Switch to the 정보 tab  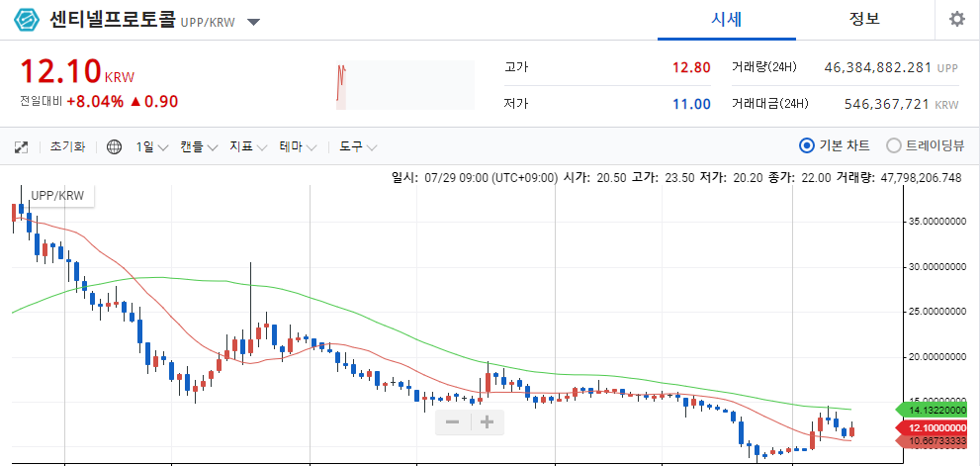864,20
